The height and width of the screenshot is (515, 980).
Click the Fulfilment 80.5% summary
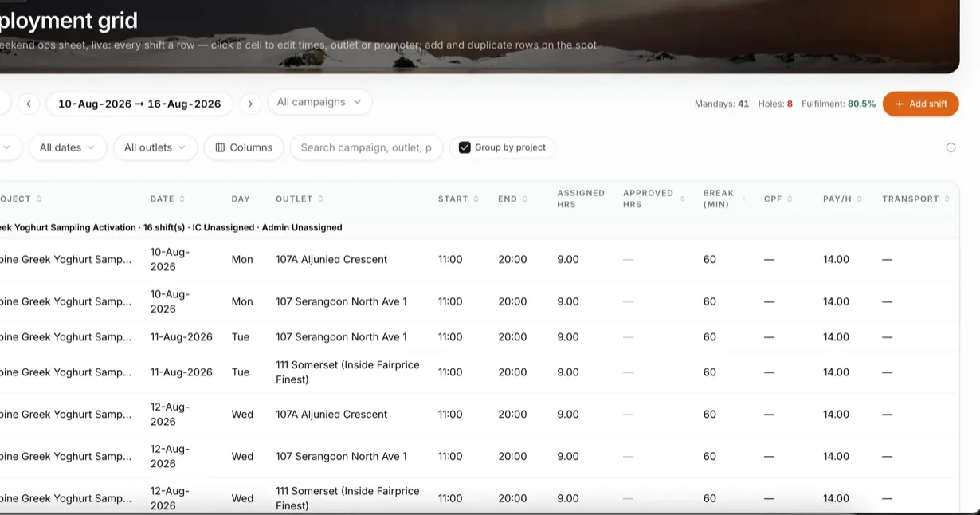pos(838,104)
